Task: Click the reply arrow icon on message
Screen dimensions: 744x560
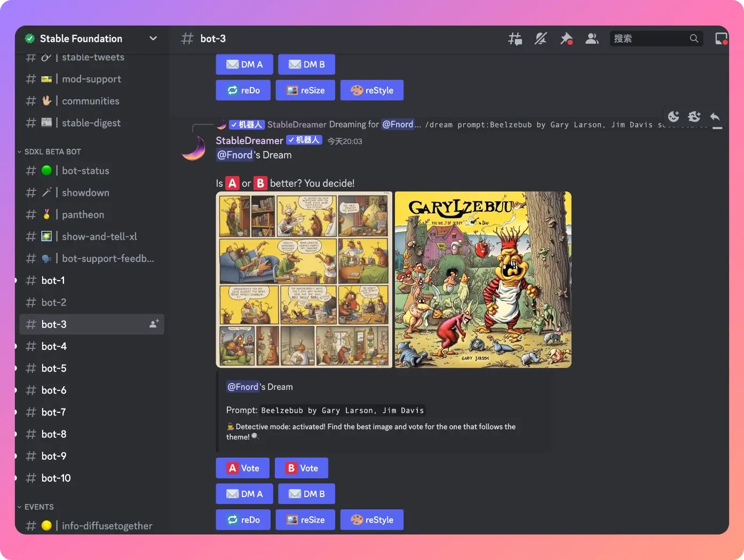Action: (715, 116)
